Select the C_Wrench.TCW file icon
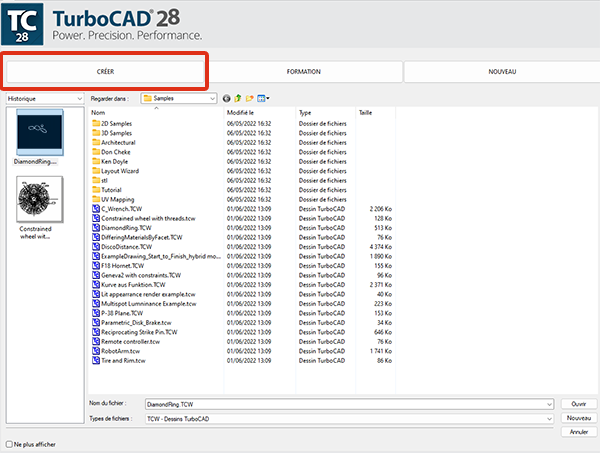Viewport: 600px width, 453px height. [x=96, y=209]
